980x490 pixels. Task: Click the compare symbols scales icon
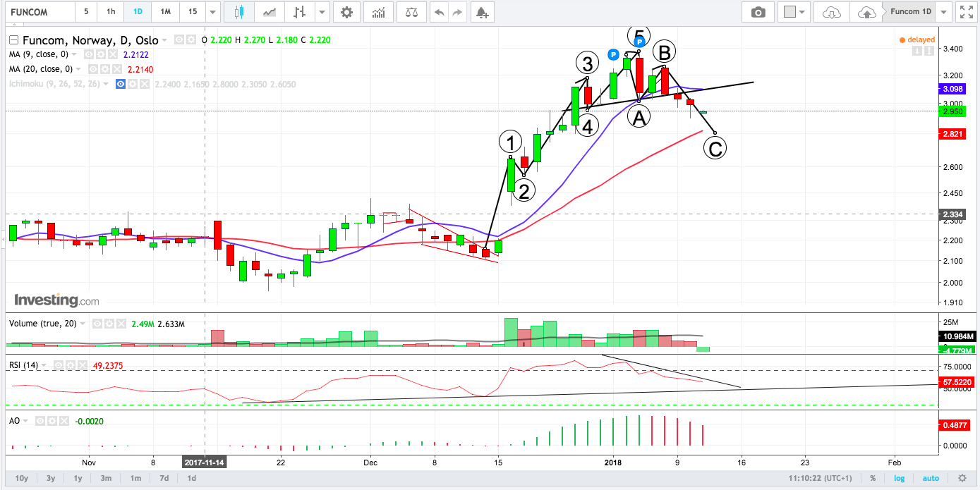tap(411, 12)
